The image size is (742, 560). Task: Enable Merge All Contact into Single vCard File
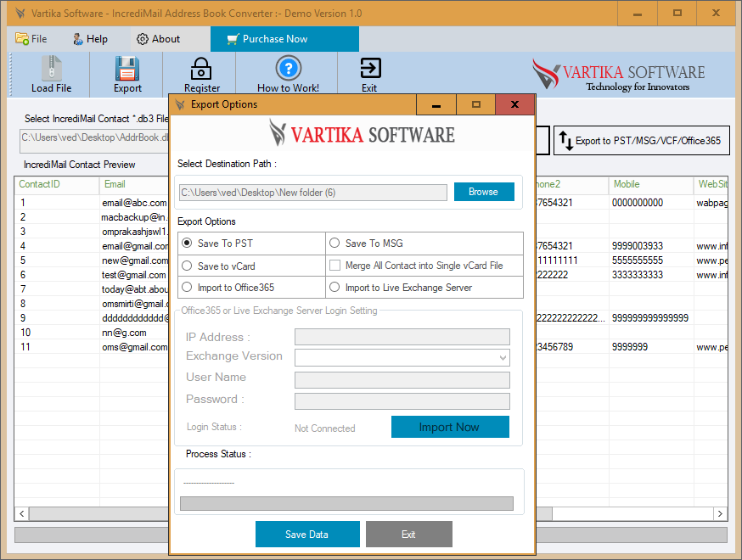(334, 266)
